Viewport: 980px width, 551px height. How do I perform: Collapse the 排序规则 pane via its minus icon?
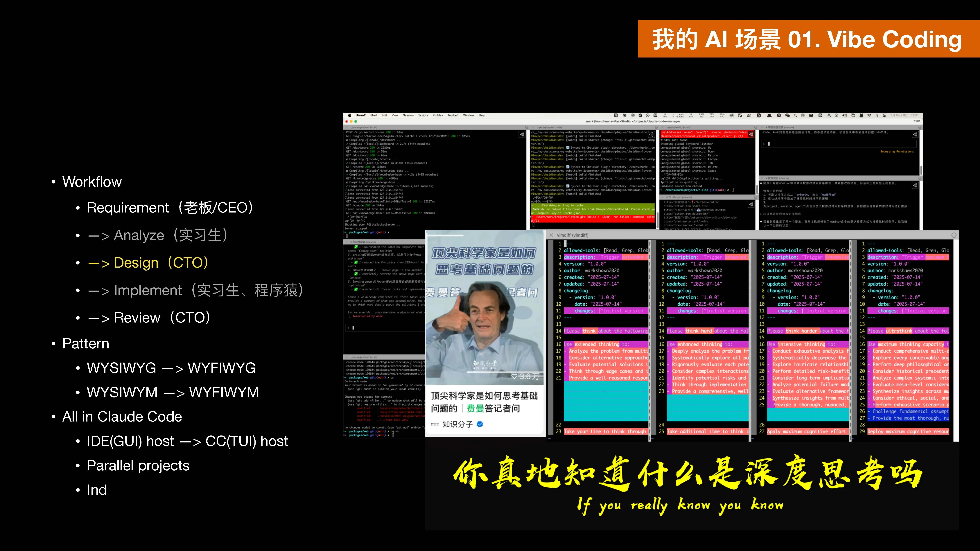tap(920, 178)
